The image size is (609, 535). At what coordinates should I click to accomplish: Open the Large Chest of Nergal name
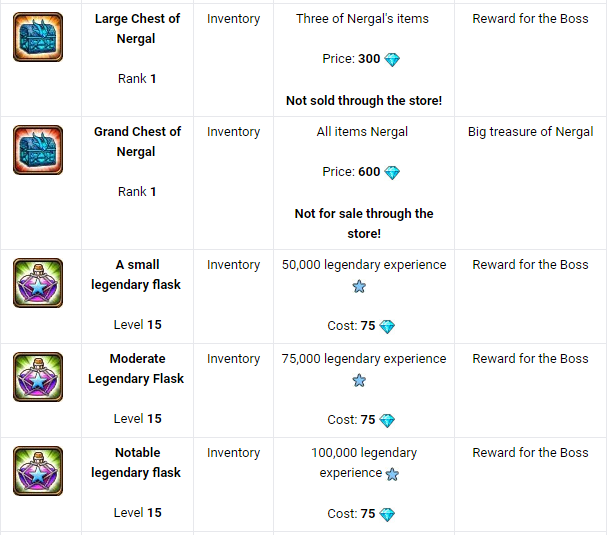(138, 29)
